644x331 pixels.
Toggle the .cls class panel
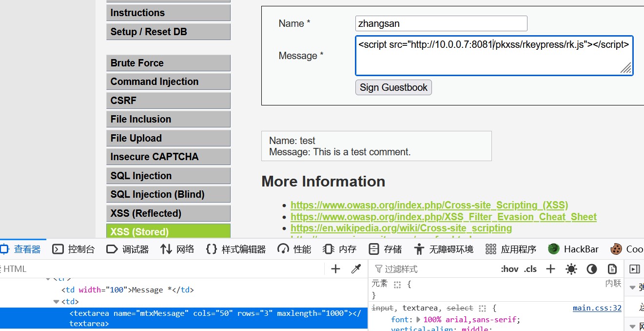(x=530, y=269)
